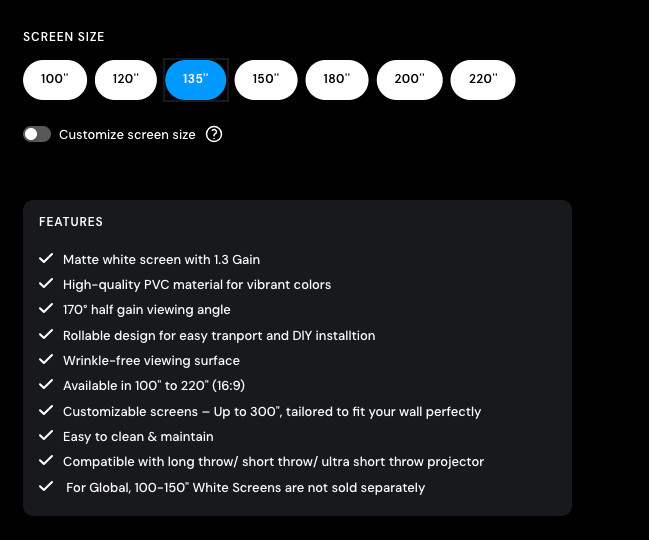Screen dimensions: 649x540
Task: Click checkmark beside 170° half gain viewing angle
Action: (45, 310)
